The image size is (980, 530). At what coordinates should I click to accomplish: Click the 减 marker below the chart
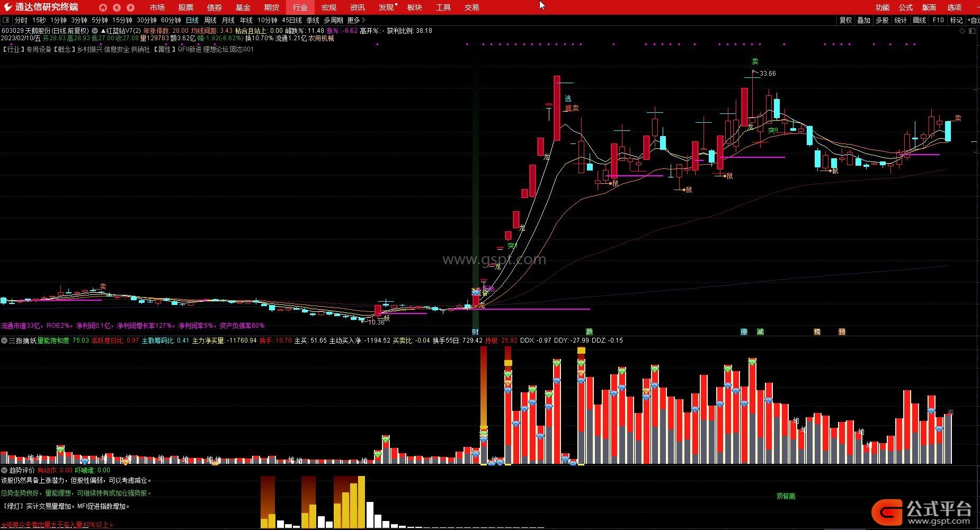point(760,332)
